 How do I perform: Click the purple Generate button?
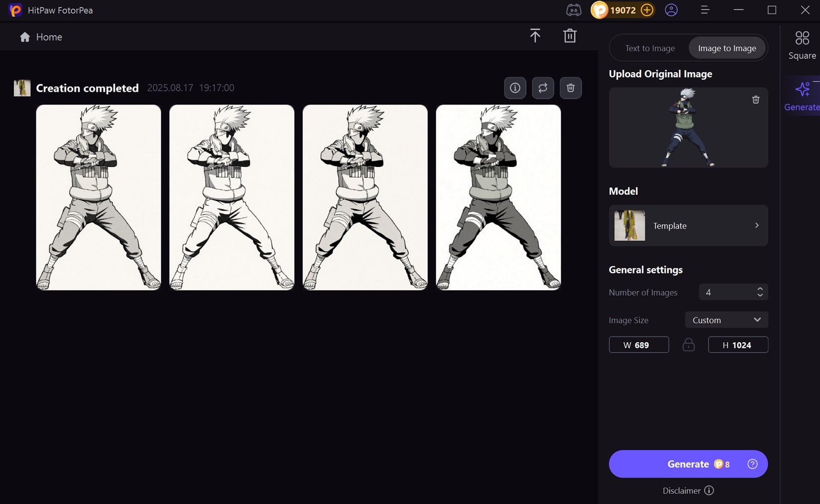coord(688,464)
